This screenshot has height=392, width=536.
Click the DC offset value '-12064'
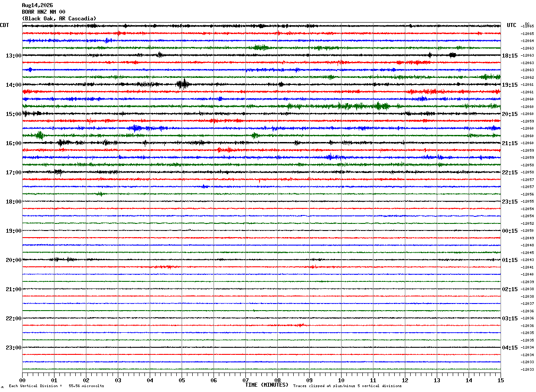pyautogui.click(x=527, y=41)
